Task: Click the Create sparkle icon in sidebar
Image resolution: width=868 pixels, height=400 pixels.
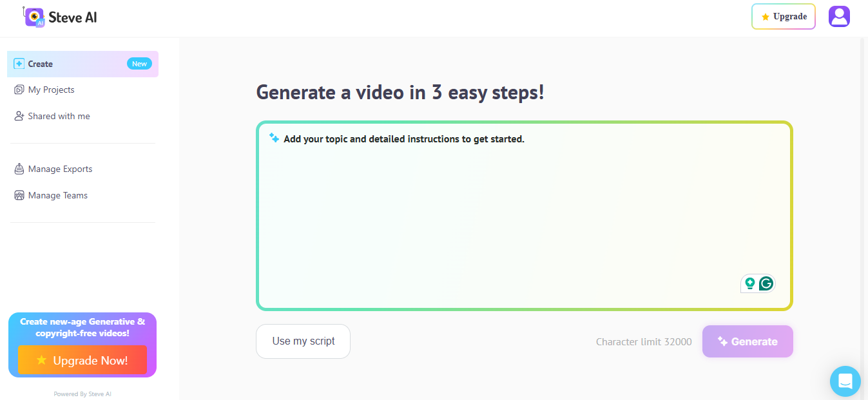Action: [x=19, y=64]
